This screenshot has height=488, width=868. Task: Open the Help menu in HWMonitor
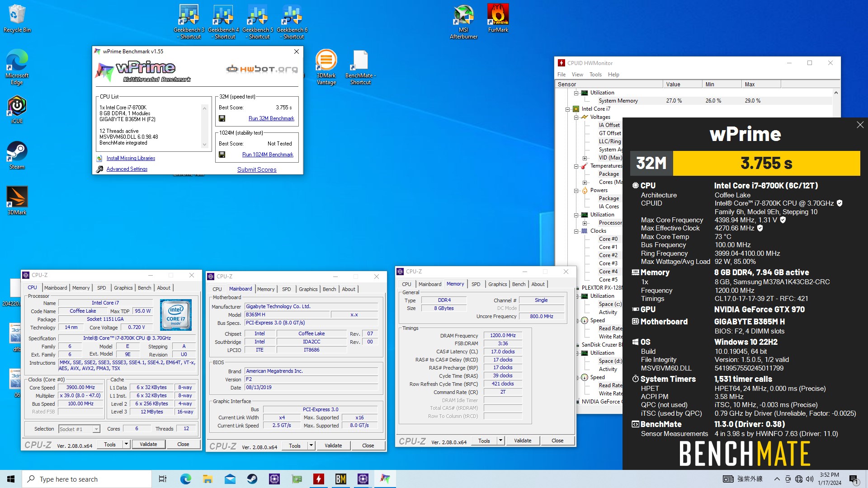click(x=613, y=75)
